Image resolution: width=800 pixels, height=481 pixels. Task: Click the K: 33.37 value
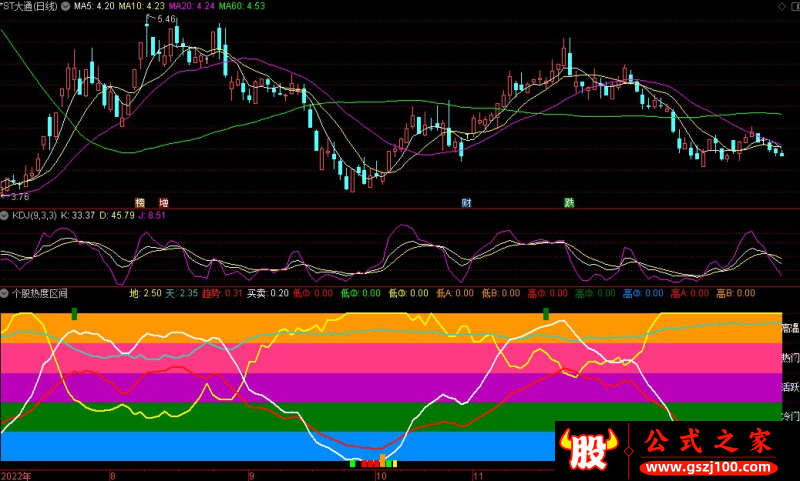78,216
